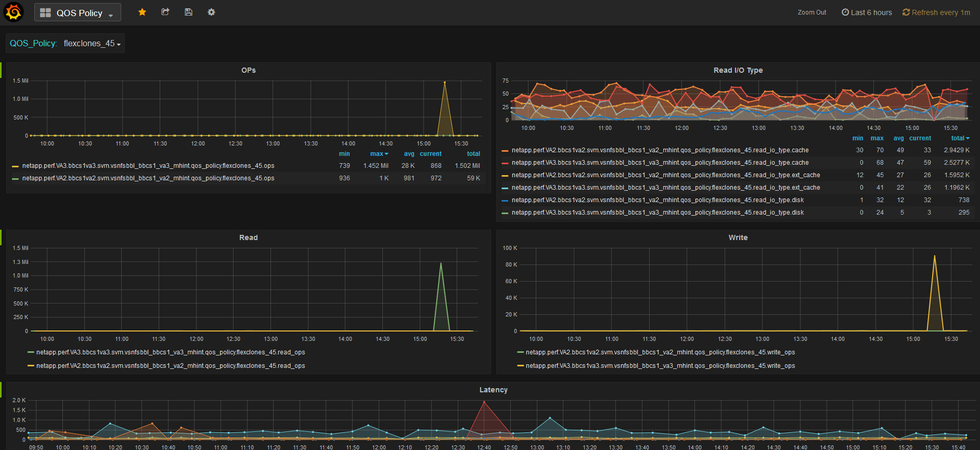Expand the flexclones_45 variable dropdown
980x450 pixels.
(92, 44)
